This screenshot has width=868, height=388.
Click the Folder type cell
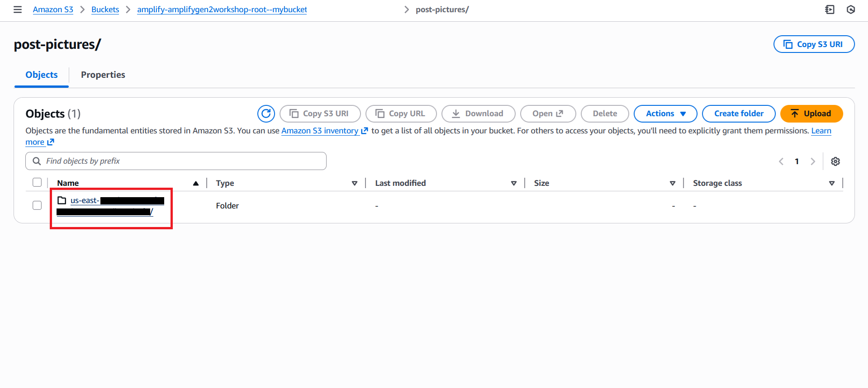pos(227,206)
